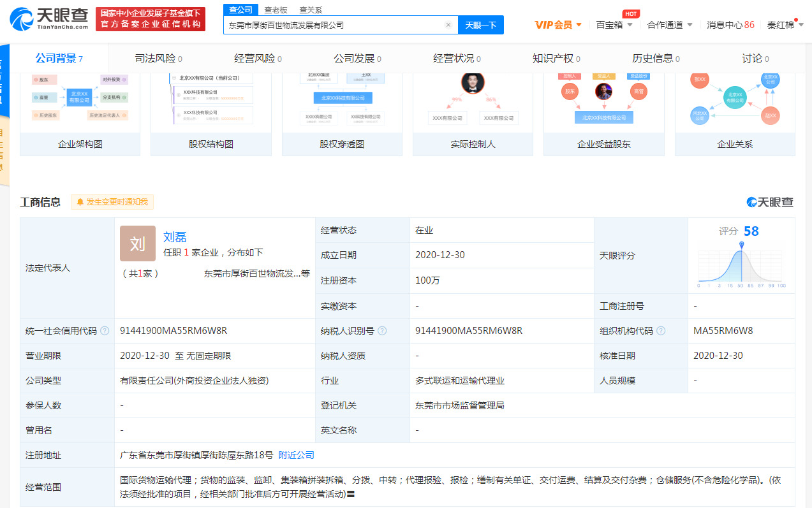Click the 附近公司 link
The height and width of the screenshot is (508, 812).
coord(297,455)
